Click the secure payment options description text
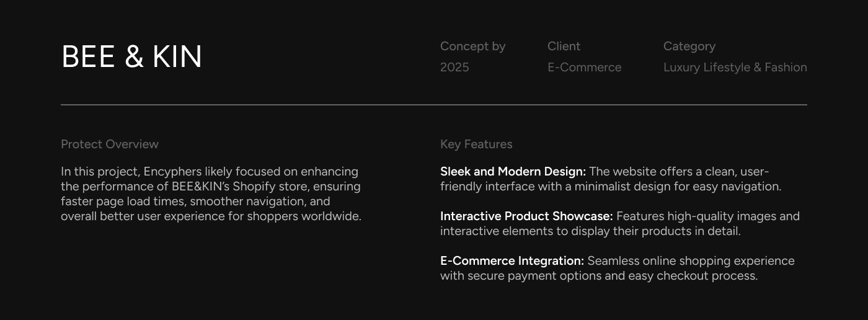 (x=599, y=275)
